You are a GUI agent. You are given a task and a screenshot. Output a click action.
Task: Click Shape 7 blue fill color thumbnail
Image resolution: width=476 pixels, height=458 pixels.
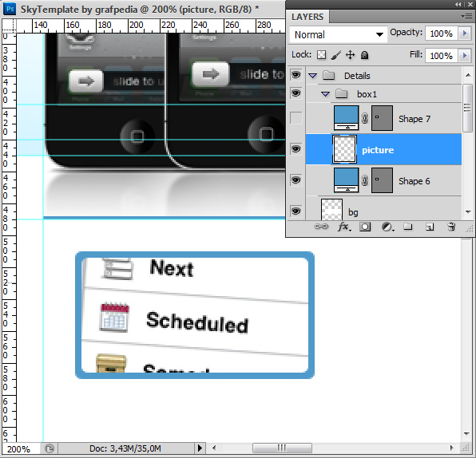[x=346, y=119]
